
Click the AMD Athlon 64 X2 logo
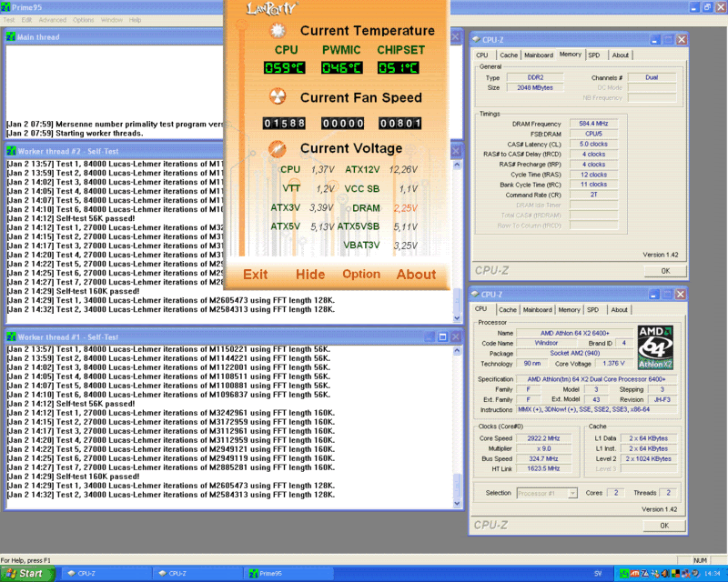point(655,347)
